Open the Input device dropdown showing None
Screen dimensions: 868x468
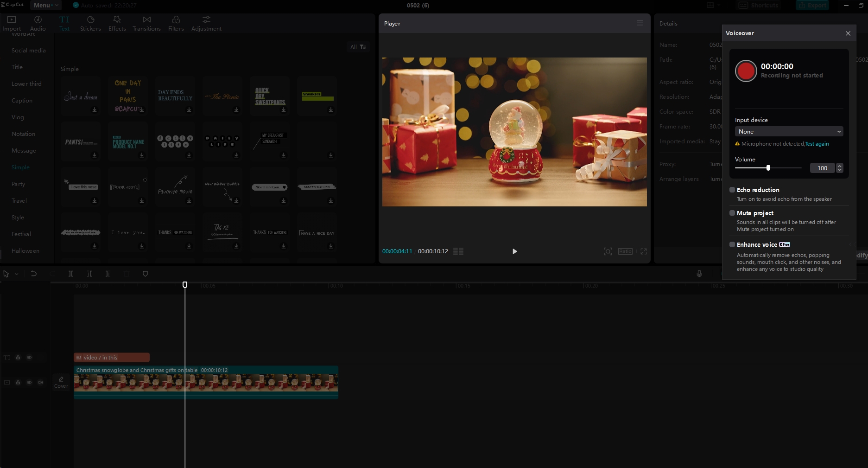pyautogui.click(x=789, y=132)
